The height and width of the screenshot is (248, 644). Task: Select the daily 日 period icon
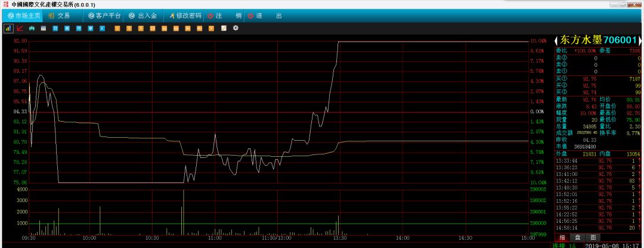(55, 29)
